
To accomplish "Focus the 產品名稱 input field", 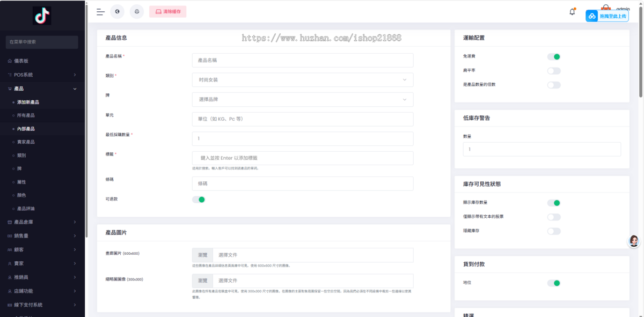I will [303, 60].
